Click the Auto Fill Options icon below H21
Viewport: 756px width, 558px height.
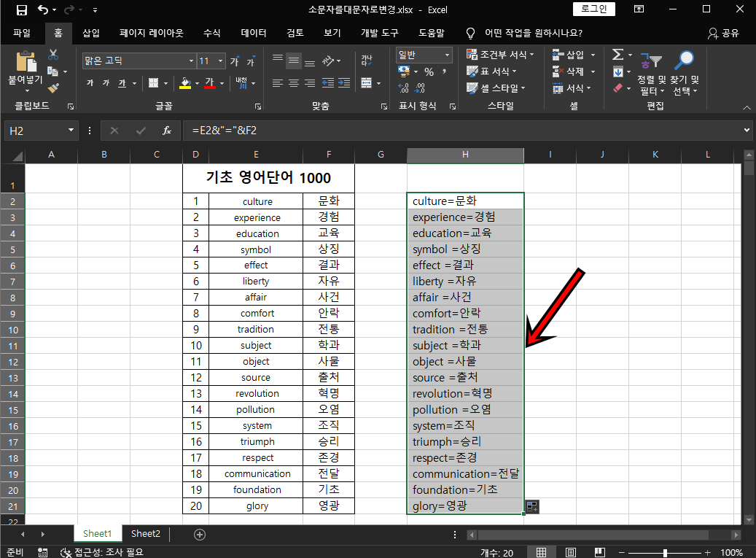pyautogui.click(x=531, y=506)
